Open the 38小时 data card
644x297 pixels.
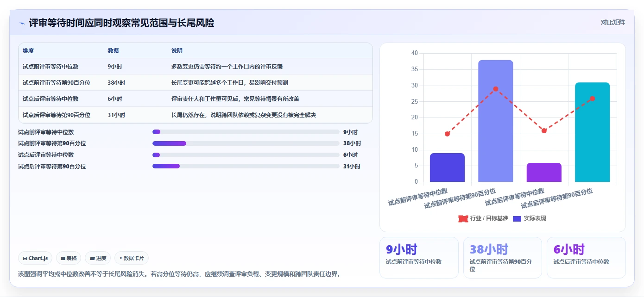[x=503, y=258]
